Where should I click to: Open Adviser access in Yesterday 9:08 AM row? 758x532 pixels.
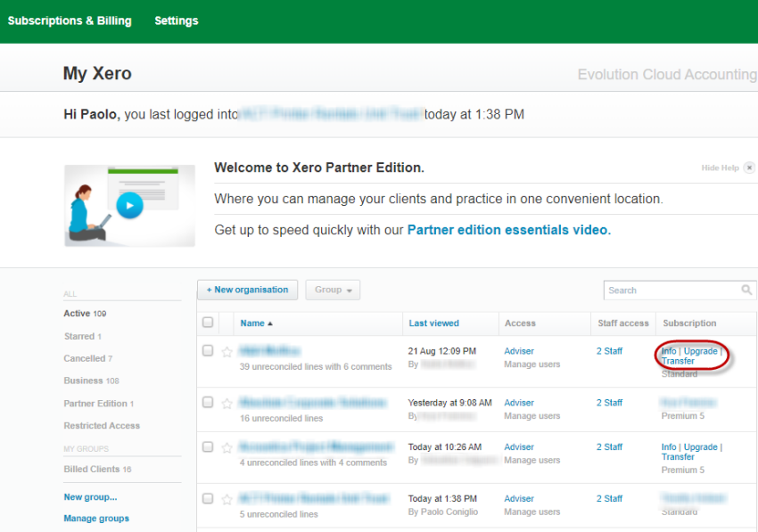point(519,403)
